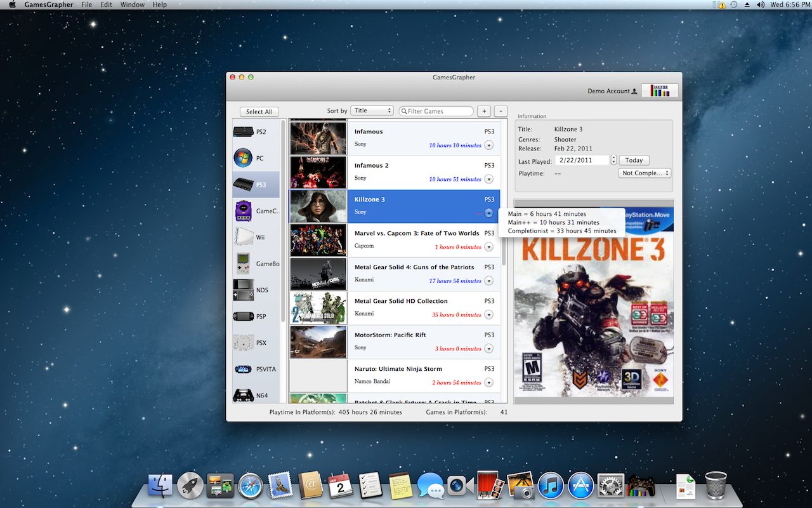812x508 pixels.
Task: Click the Select All button
Action: pyautogui.click(x=259, y=112)
